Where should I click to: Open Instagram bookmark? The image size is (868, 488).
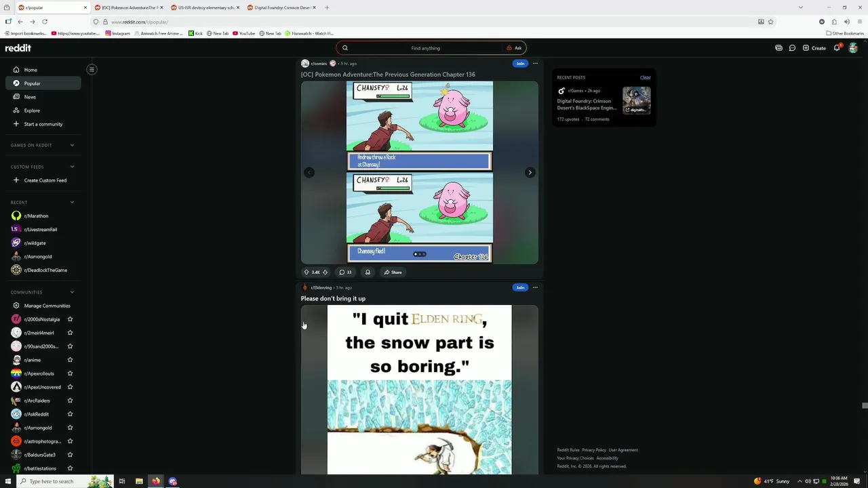tap(117, 33)
